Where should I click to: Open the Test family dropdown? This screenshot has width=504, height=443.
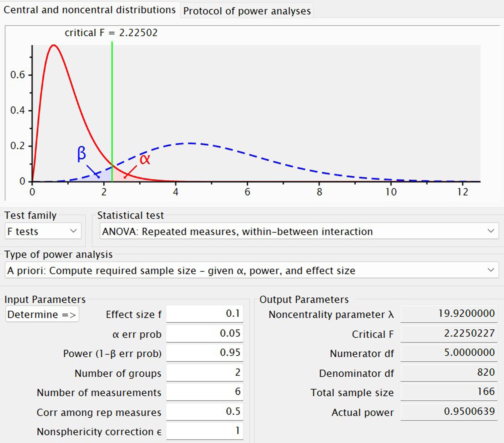click(43, 231)
